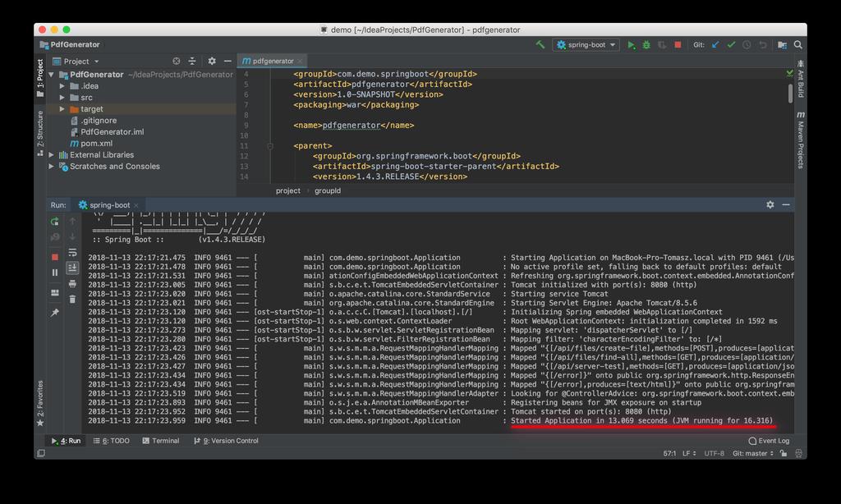
Task: Collapse the PdfGenerator root node
Action: [x=52, y=75]
